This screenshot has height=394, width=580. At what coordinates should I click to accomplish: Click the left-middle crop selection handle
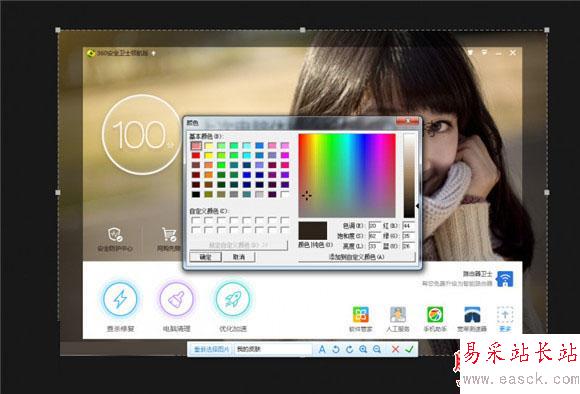(x=58, y=192)
